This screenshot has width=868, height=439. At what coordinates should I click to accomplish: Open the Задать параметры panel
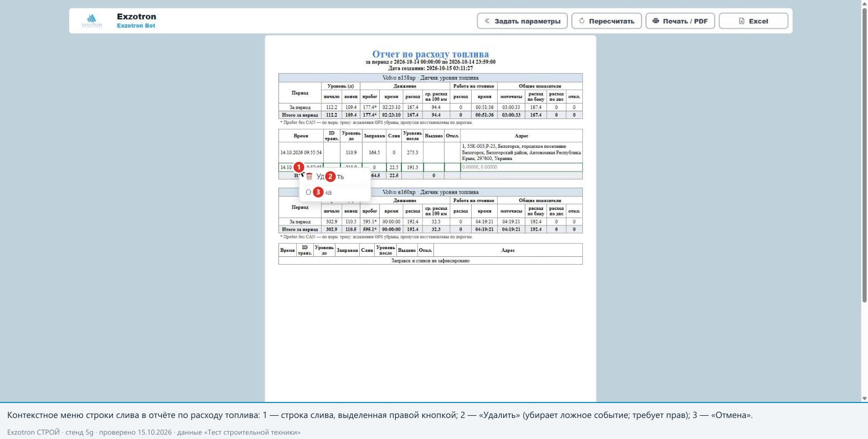click(522, 21)
